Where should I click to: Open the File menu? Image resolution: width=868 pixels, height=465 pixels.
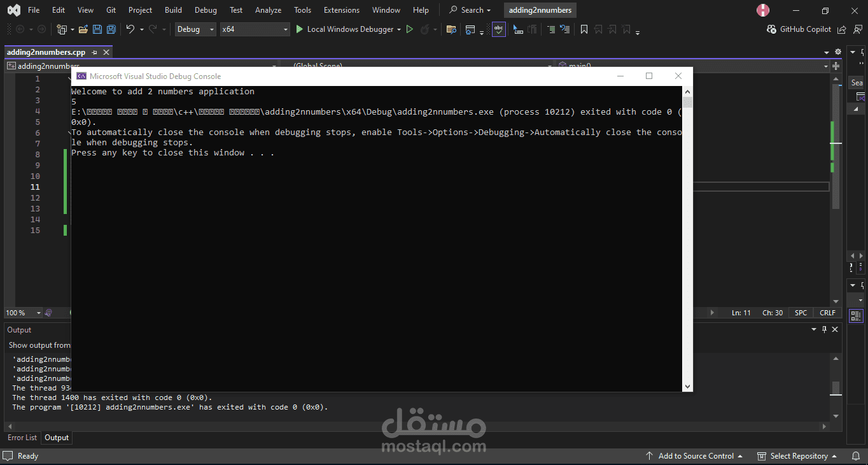click(x=34, y=10)
